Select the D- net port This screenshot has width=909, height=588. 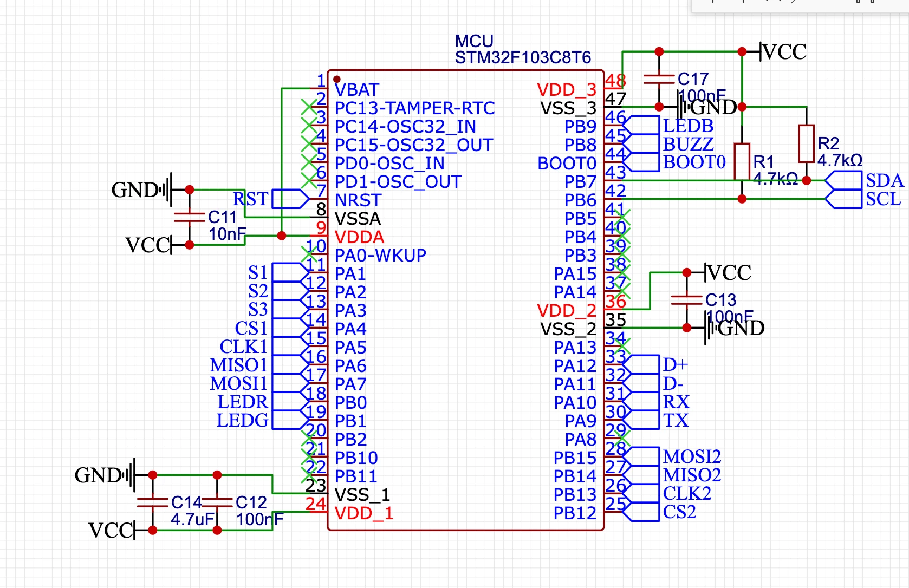click(x=653, y=383)
